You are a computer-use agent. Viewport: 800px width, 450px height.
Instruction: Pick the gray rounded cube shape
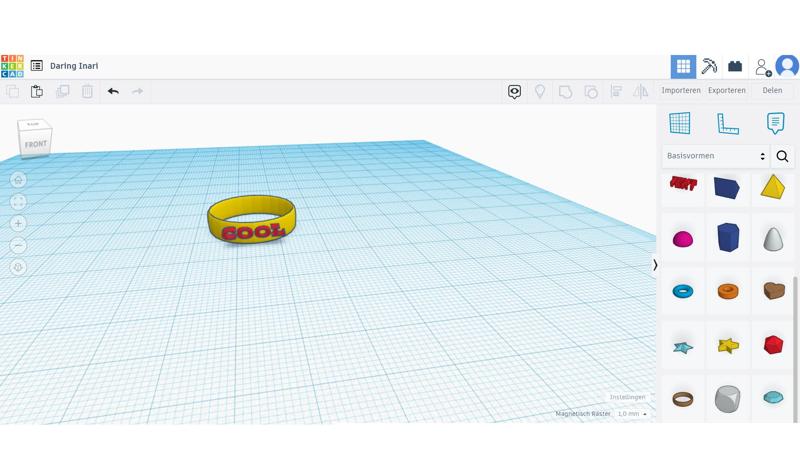728,398
